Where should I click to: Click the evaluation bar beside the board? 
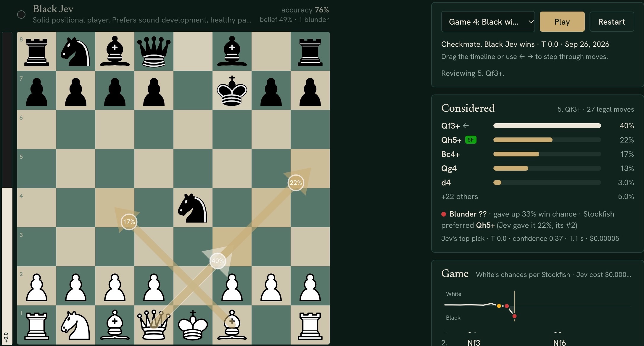[x=7, y=188]
